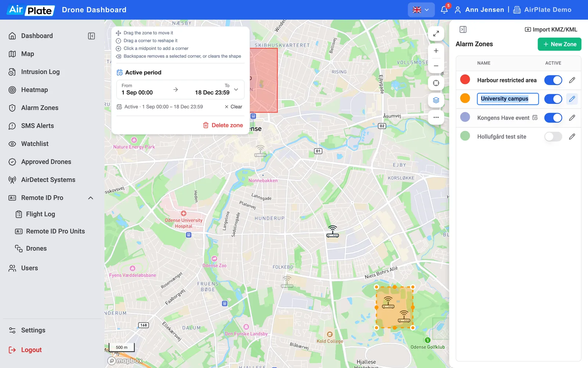Click the schedule icon beside Kongens Have event
The height and width of the screenshot is (368, 588).
(x=535, y=118)
